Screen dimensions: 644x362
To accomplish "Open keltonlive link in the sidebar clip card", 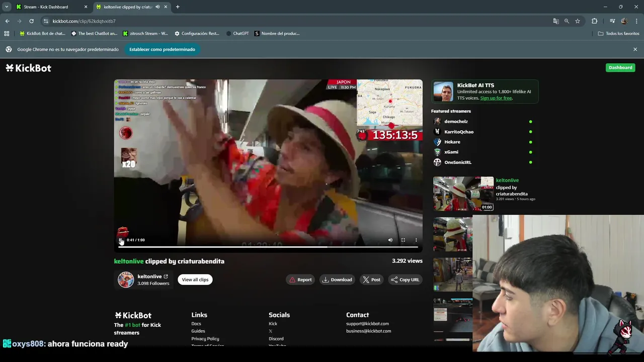I will click(507, 180).
